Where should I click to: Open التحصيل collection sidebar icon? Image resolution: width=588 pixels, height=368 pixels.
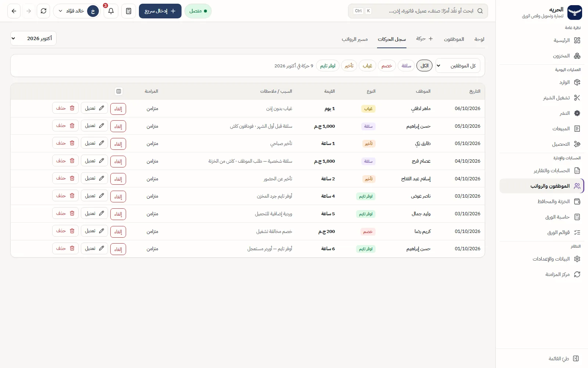pos(577,144)
